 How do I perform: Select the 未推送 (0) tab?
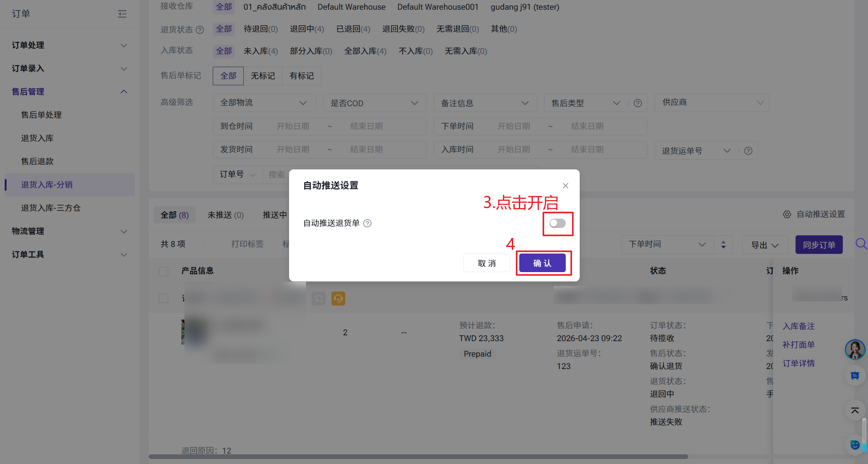click(x=226, y=215)
